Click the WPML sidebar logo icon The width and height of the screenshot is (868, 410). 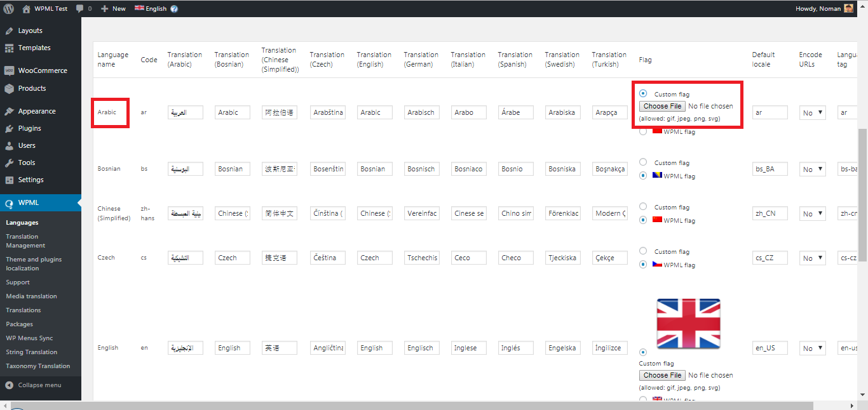[9, 203]
